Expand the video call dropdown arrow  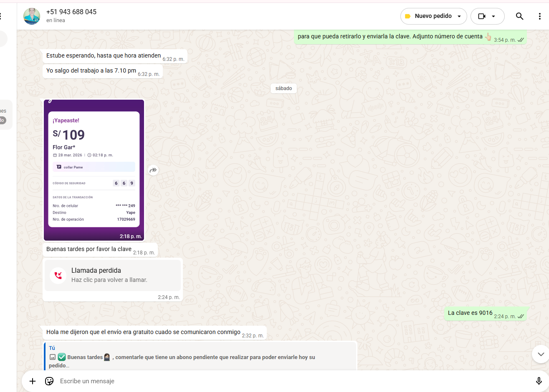coord(493,16)
